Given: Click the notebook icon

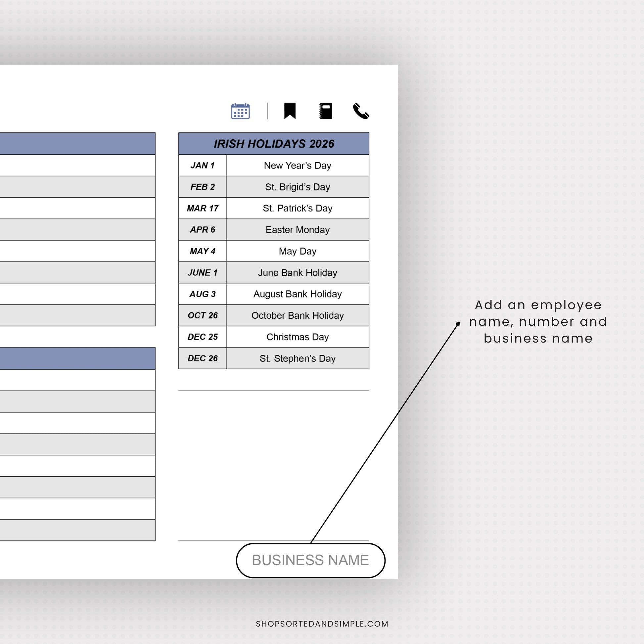Looking at the screenshot, I should click(x=326, y=111).
